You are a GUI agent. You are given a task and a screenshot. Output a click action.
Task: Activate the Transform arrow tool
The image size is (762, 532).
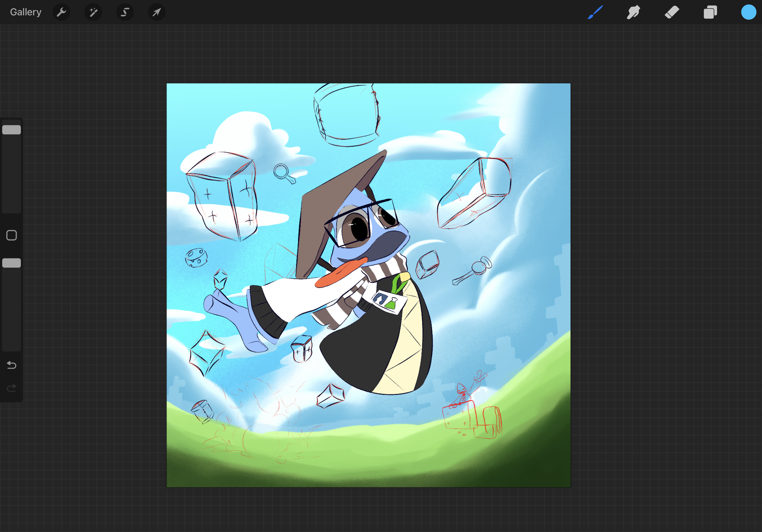pos(157,12)
